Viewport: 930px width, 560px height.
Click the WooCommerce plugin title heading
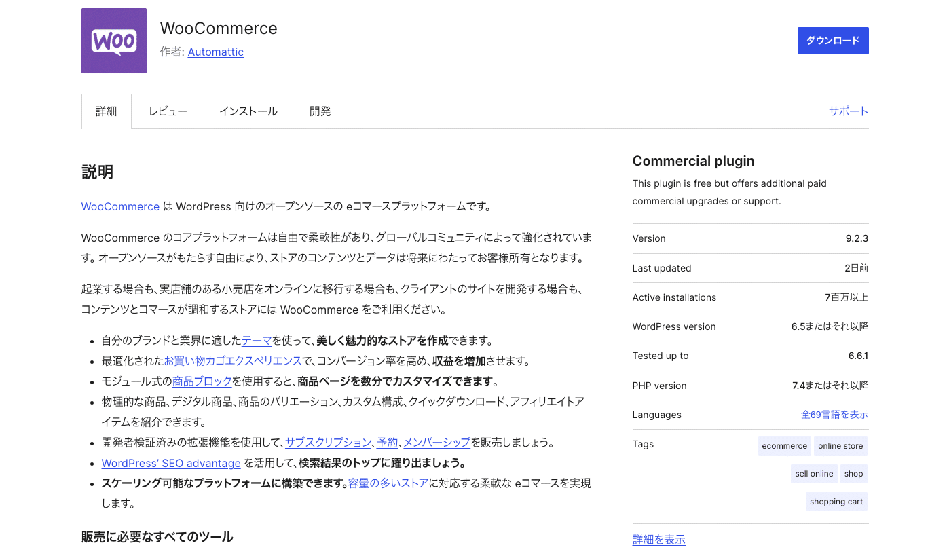click(219, 29)
